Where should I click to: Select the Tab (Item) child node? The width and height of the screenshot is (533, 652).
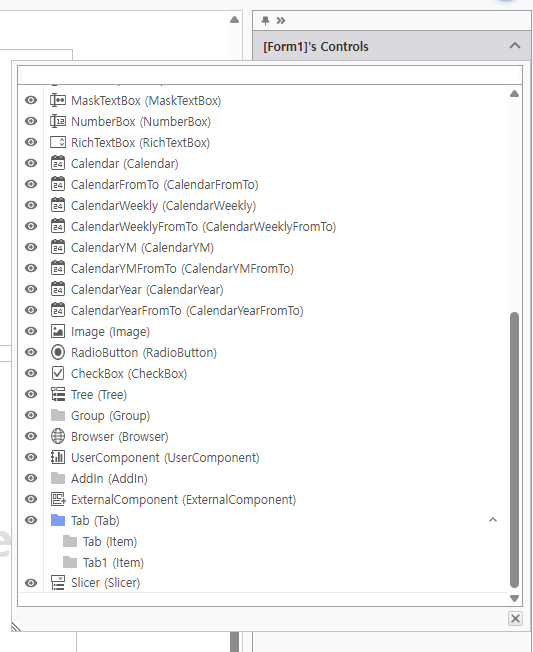coord(110,541)
